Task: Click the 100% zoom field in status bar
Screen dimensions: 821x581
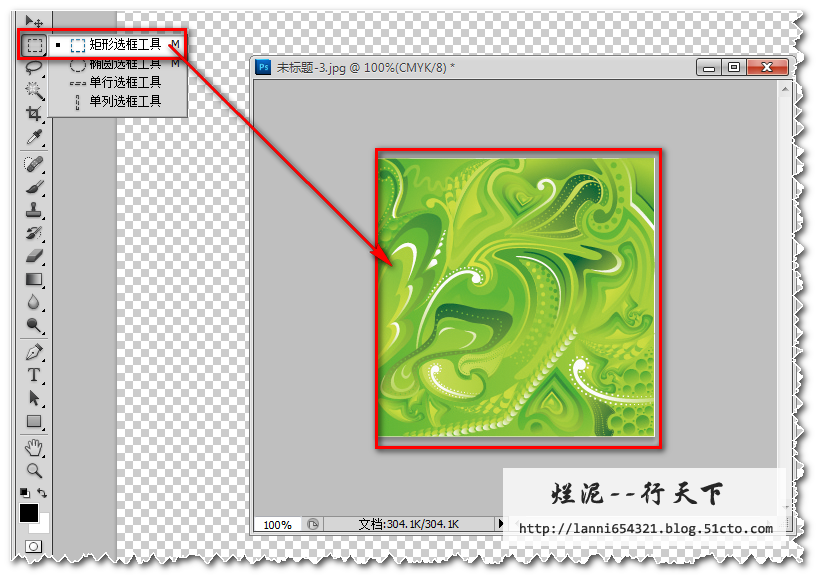Action: (x=277, y=524)
